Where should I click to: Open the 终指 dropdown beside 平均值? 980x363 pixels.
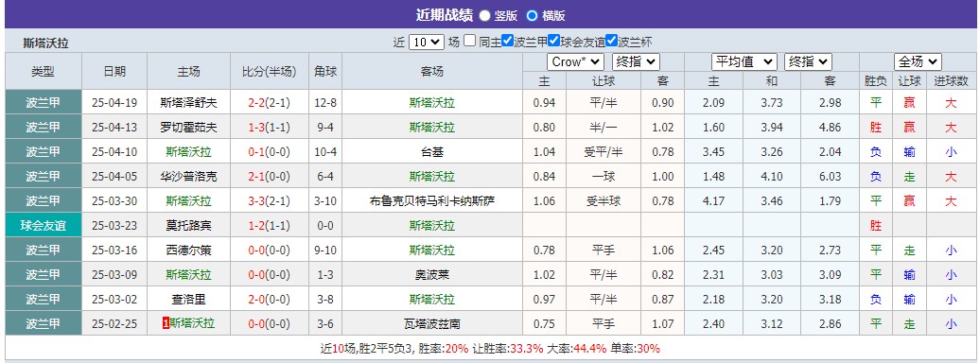pyautogui.click(x=808, y=61)
